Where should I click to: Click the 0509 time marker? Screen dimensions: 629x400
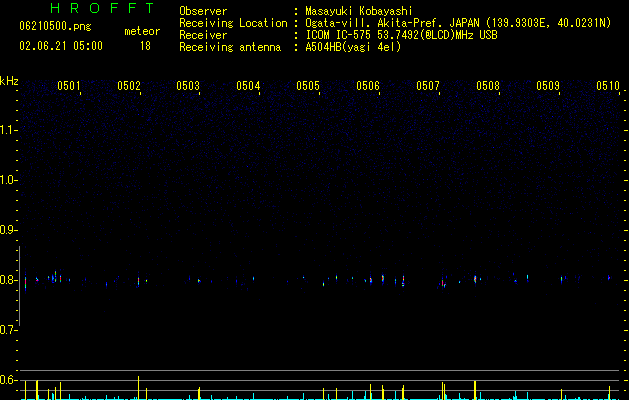(x=548, y=86)
